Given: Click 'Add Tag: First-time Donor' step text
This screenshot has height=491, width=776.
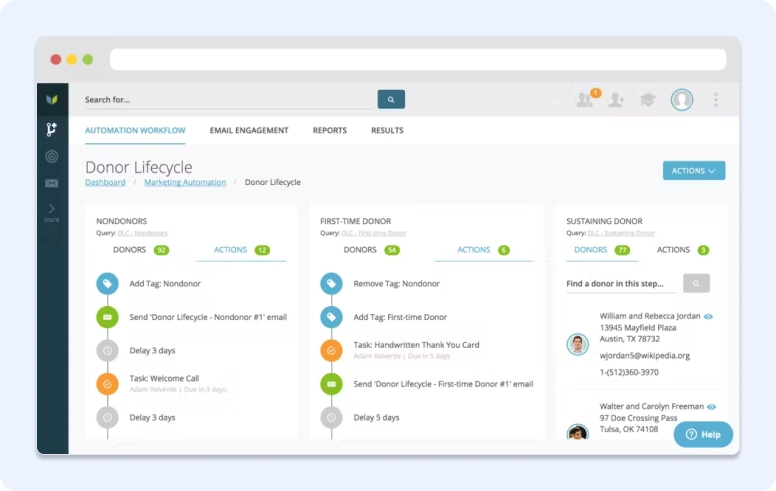Looking at the screenshot, I should point(400,317).
